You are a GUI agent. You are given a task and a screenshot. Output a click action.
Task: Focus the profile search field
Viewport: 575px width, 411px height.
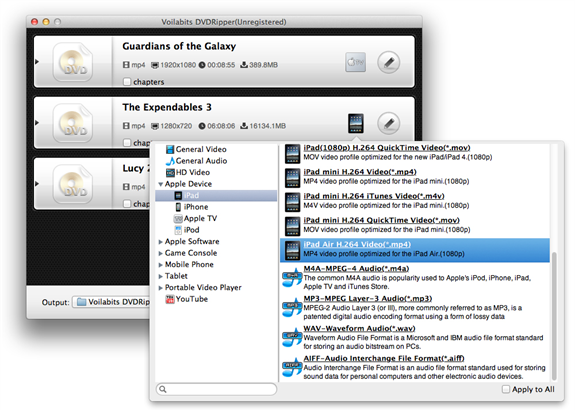(x=216, y=389)
